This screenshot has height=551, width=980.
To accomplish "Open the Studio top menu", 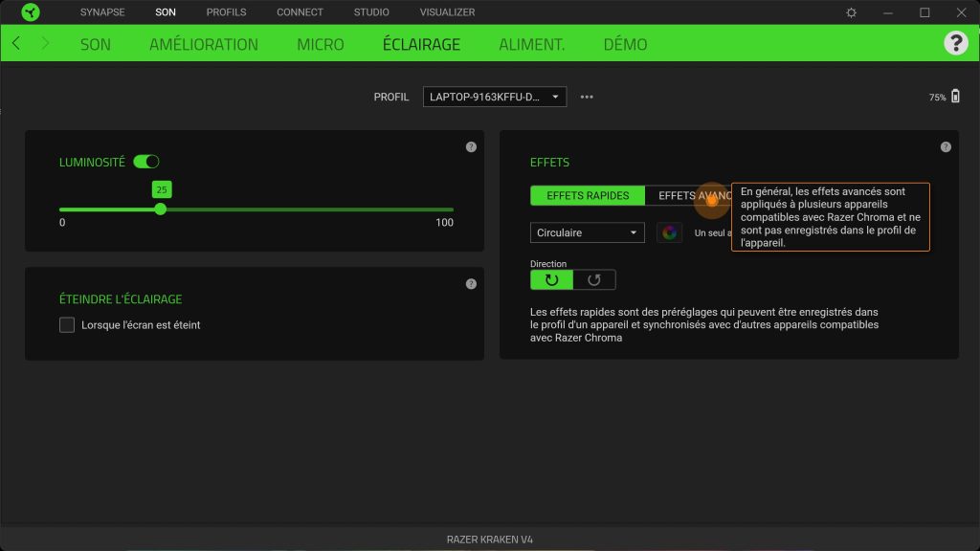I will coord(371,12).
